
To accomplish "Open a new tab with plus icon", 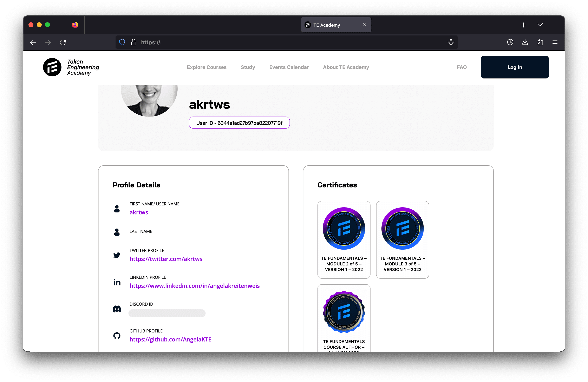I will coord(523,25).
